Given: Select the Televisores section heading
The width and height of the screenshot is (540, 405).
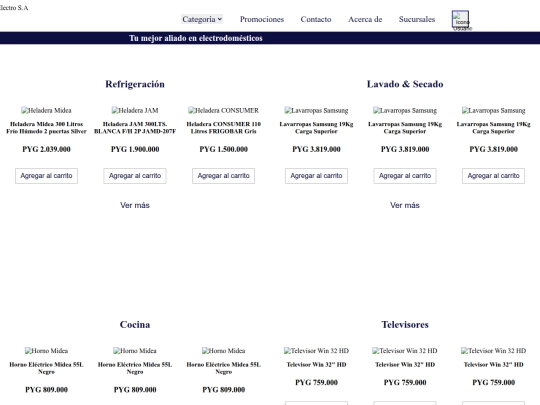Looking at the screenshot, I should (405, 324).
